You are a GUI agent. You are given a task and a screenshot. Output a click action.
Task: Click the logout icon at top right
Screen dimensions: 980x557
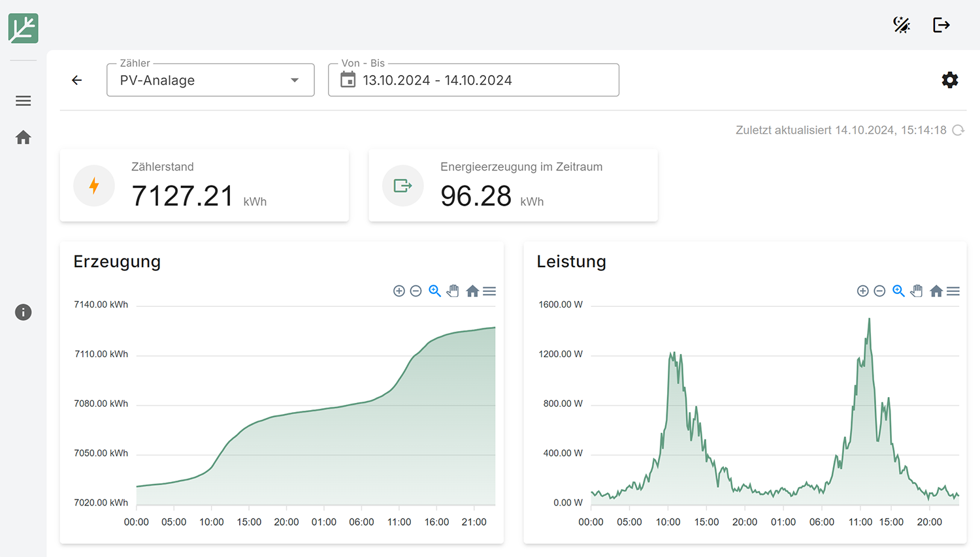tap(941, 25)
